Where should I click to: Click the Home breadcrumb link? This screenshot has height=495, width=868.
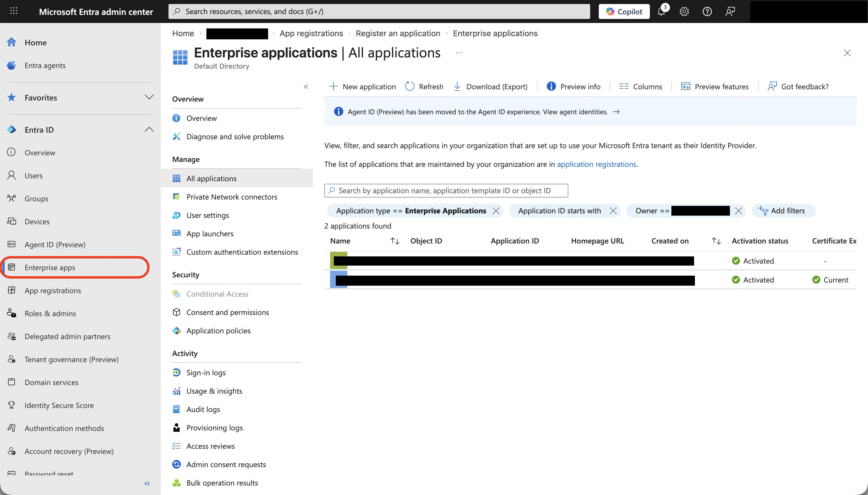pyautogui.click(x=183, y=33)
